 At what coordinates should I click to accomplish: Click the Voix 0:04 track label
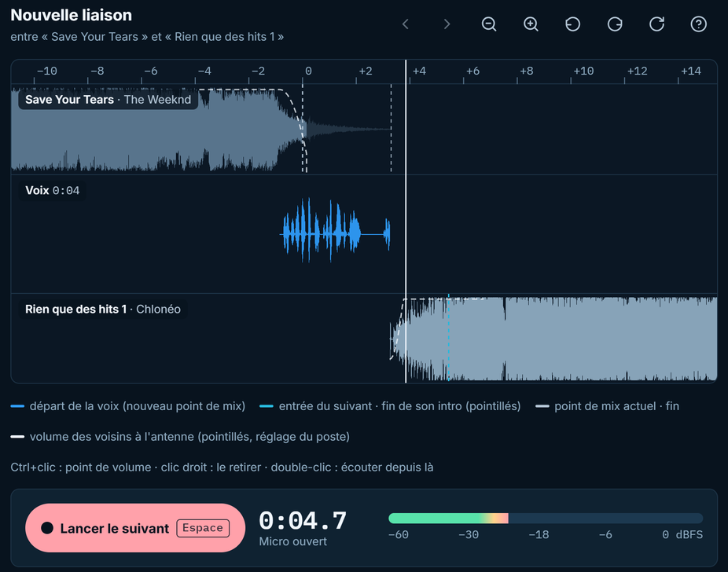(53, 191)
